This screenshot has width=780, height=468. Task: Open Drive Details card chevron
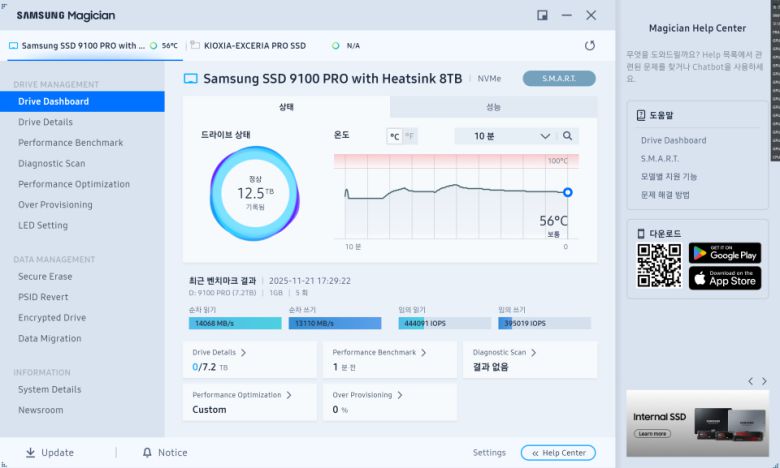pyautogui.click(x=243, y=353)
